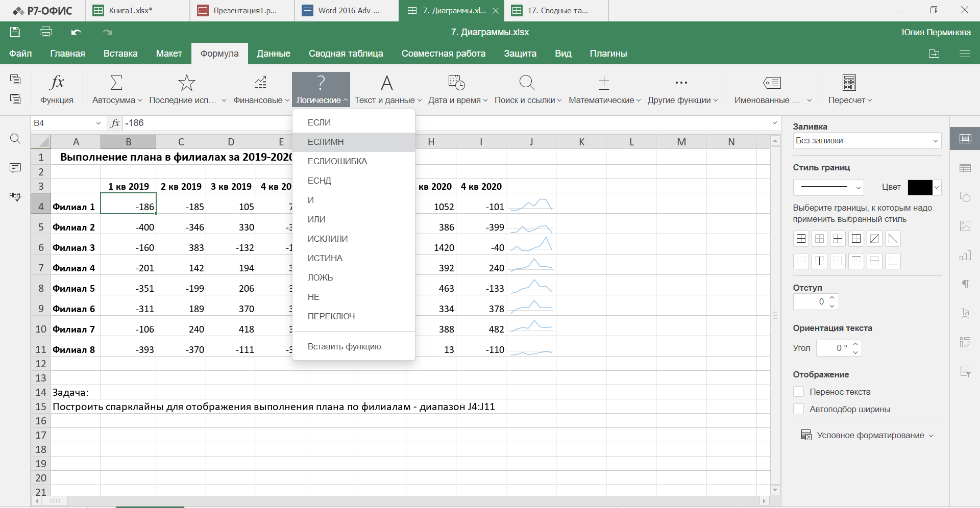Switch to the Презентация1 document tab
The image size is (980, 508).
point(243,11)
